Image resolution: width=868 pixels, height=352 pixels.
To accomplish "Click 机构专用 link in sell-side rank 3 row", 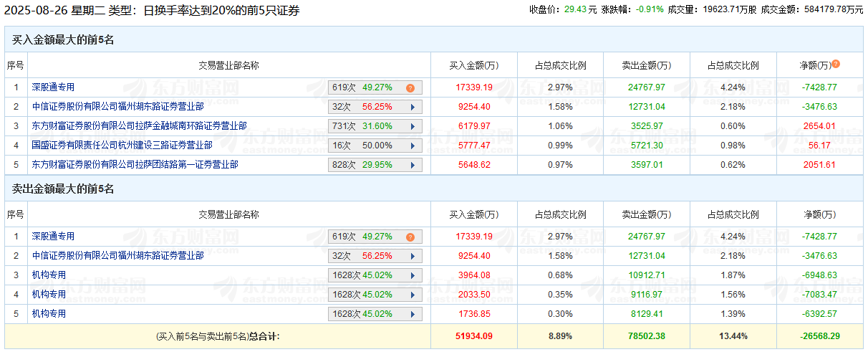I will point(49,275).
